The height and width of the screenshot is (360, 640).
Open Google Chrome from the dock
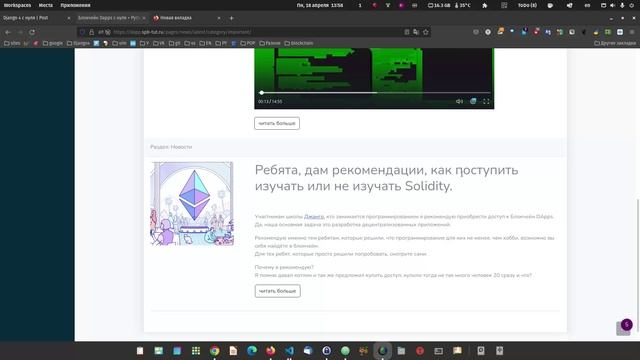coord(215,351)
